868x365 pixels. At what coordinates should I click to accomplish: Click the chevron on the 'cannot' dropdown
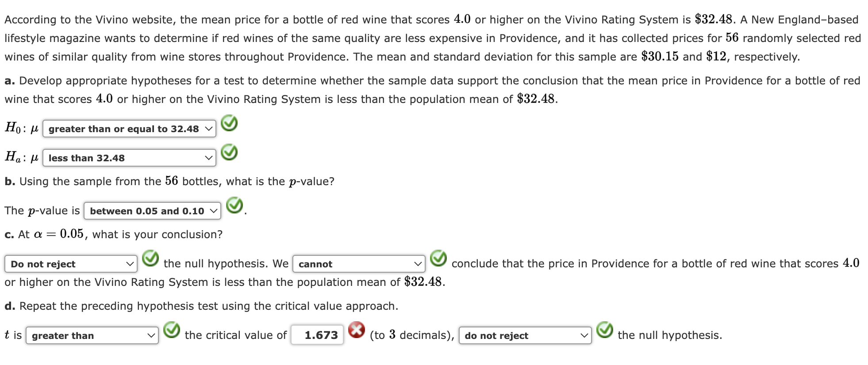(419, 264)
